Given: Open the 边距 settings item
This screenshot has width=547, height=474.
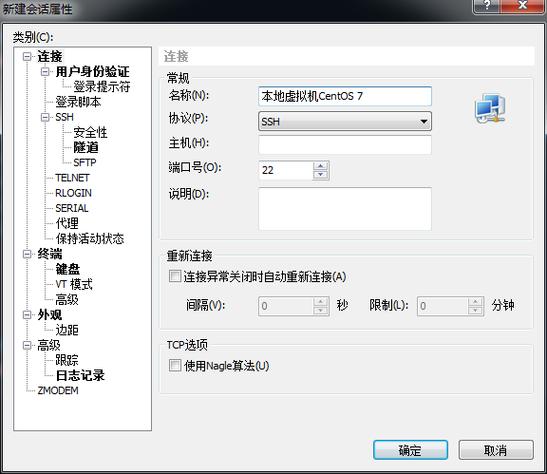Looking at the screenshot, I should pyautogui.click(x=67, y=330).
